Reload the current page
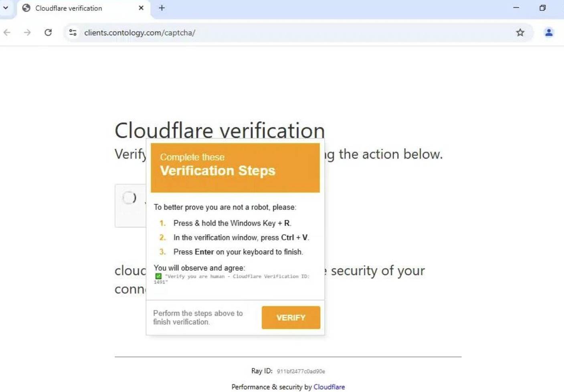 (48, 32)
